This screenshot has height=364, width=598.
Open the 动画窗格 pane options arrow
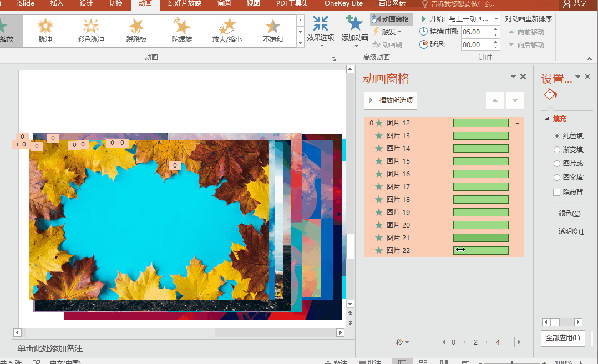pyautogui.click(x=513, y=77)
